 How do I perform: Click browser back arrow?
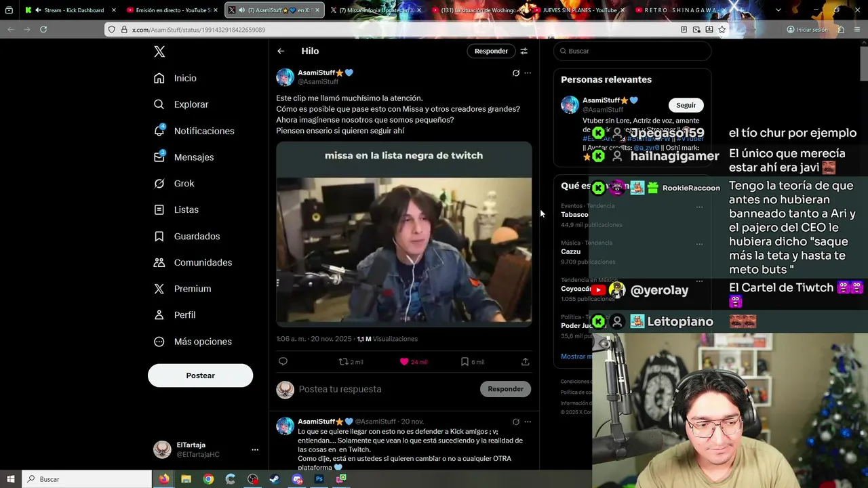click(11, 30)
